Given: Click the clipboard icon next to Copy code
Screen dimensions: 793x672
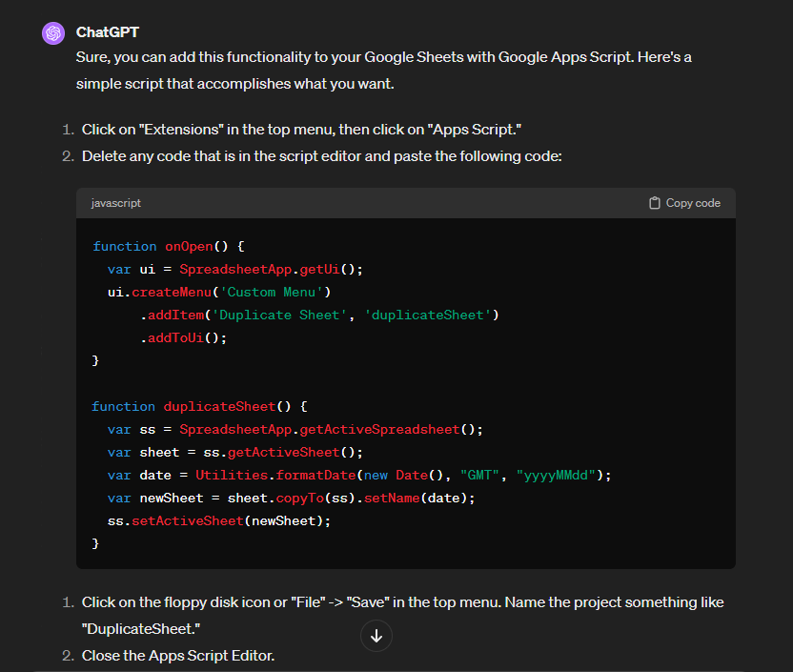Looking at the screenshot, I should [655, 203].
